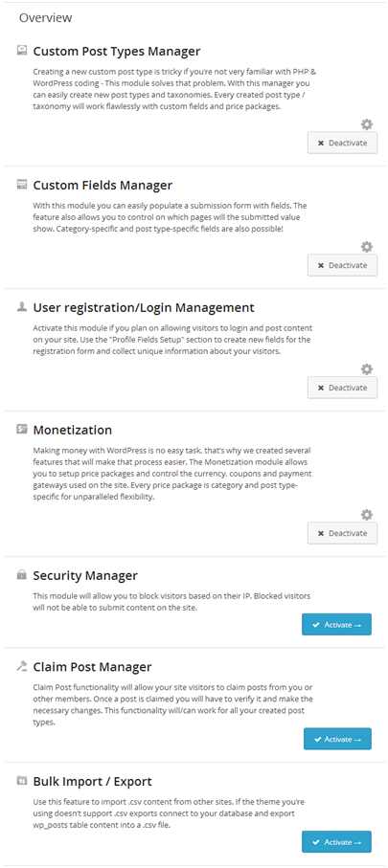
Task: Click the user silhouette icon beside User registration
Action: click(x=22, y=306)
